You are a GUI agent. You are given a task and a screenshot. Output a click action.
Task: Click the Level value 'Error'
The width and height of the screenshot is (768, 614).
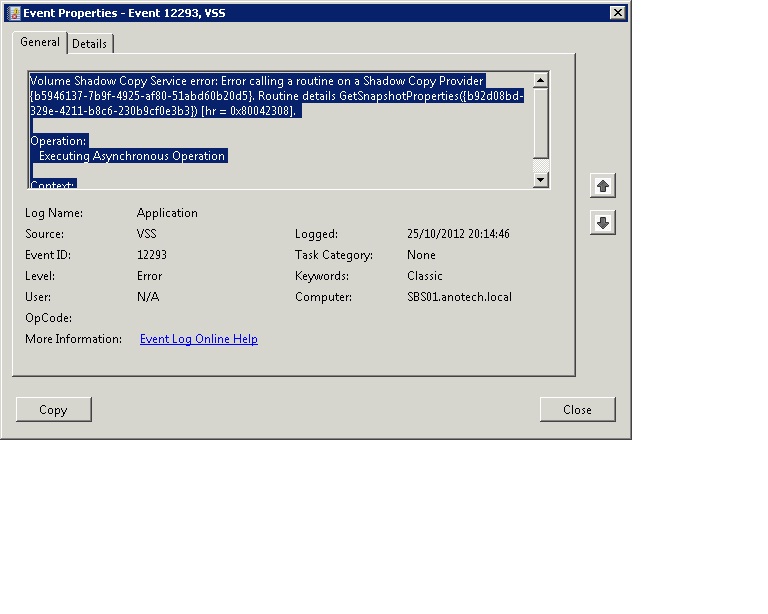point(149,276)
